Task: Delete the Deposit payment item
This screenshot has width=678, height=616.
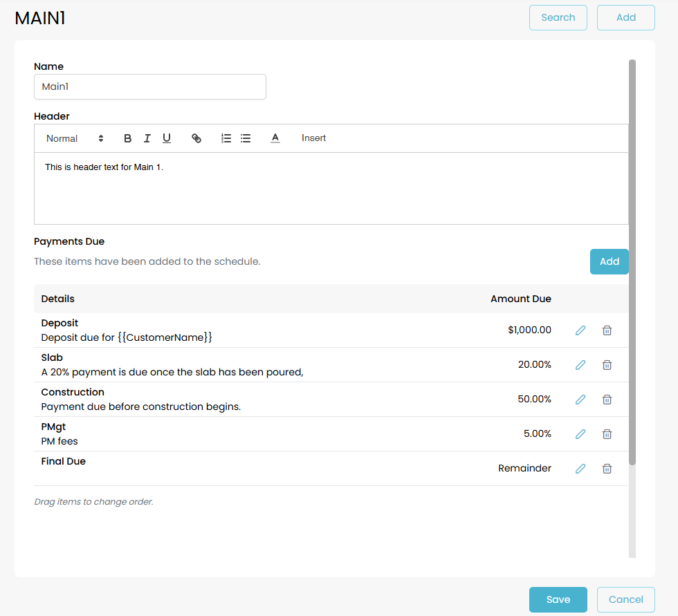Action: click(x=607, y=330)
